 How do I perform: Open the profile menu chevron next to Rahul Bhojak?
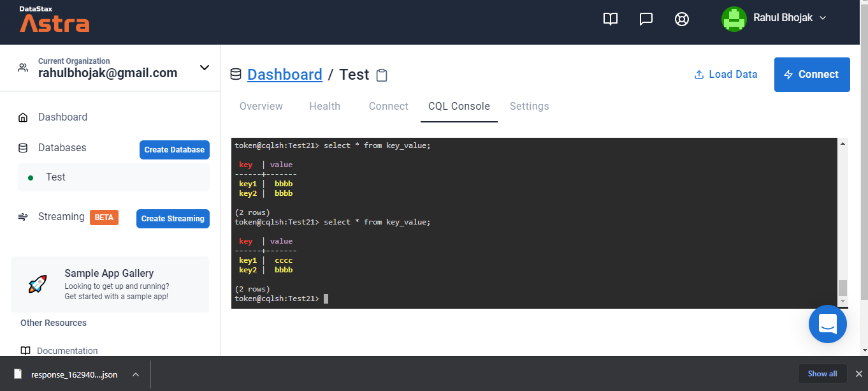click(823, 18)
